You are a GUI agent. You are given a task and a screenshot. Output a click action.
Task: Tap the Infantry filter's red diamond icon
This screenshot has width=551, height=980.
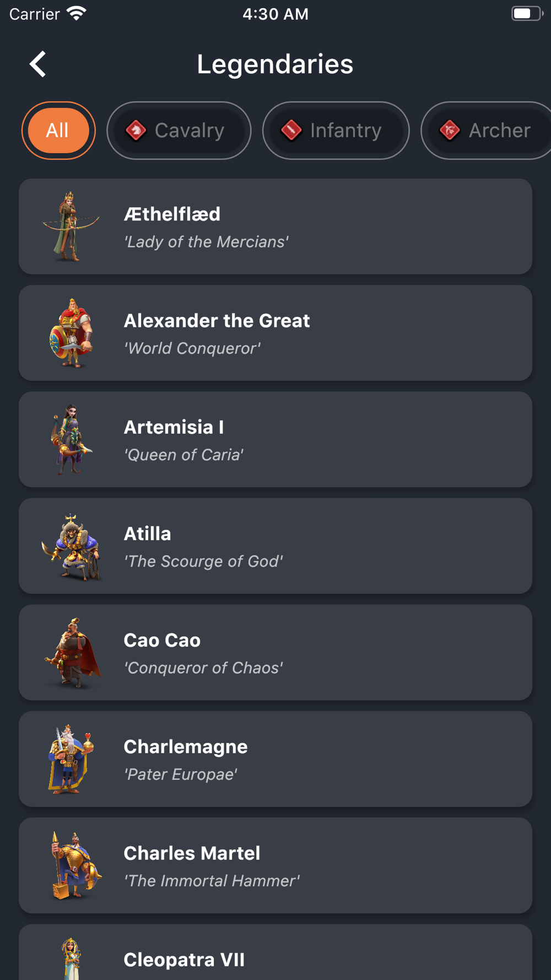point(291,131)
